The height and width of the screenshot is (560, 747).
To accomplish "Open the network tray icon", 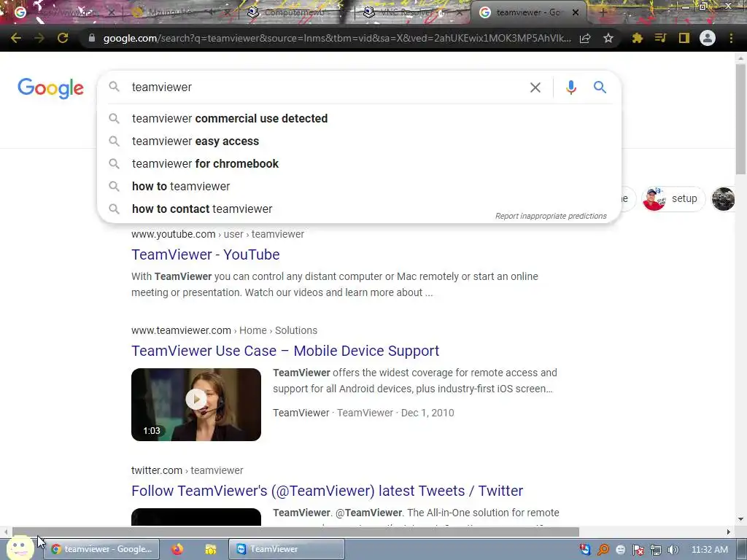I will 656,550.
